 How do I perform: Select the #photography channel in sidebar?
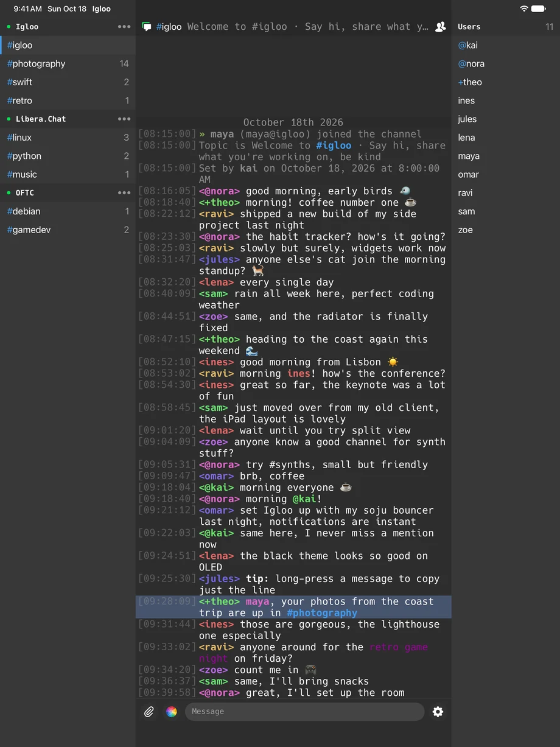tap(68, 63)
